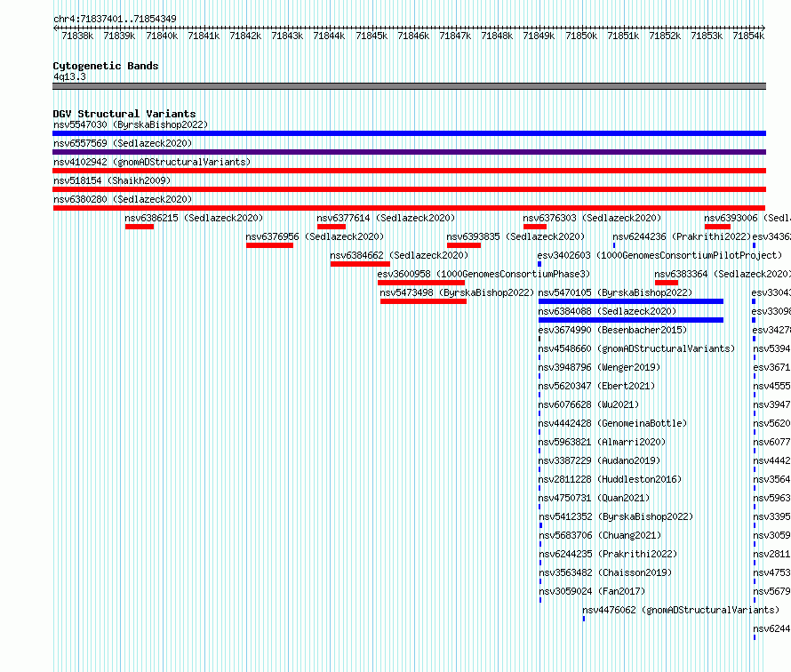Open nsv3563482 (Chaisson2019) label
Image resolution: width=791 pixels, height=672 pixels.
tap(606, 572)
